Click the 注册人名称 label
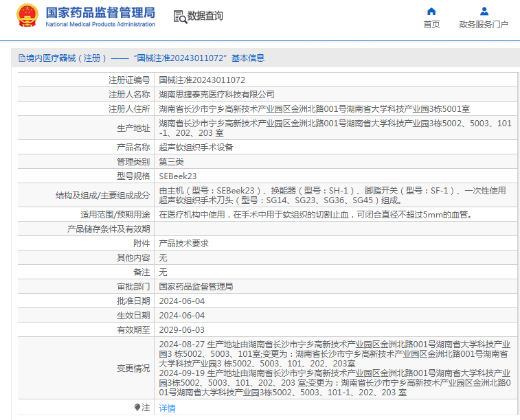This screenshot has height=420, width=520. (x=129, y=95)
